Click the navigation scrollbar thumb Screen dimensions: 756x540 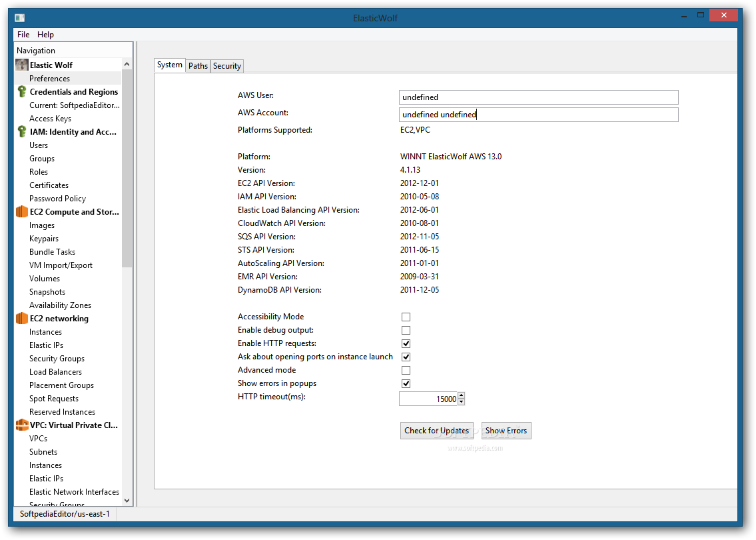coord(127,169)
